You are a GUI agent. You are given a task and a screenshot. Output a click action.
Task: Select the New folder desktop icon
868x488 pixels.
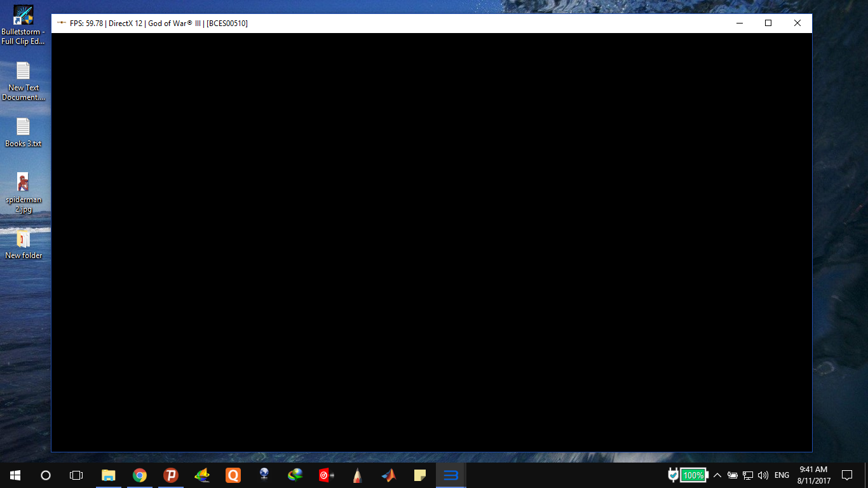[24, 245]
